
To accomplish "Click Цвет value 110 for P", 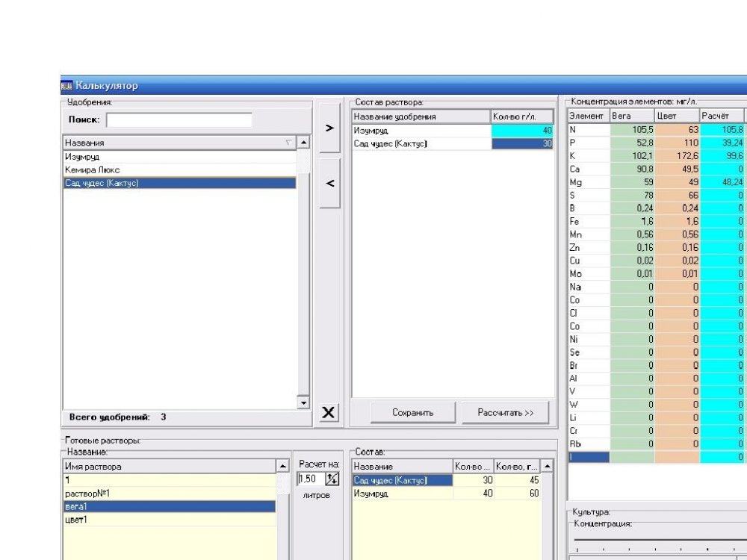I will coord(677,143).
